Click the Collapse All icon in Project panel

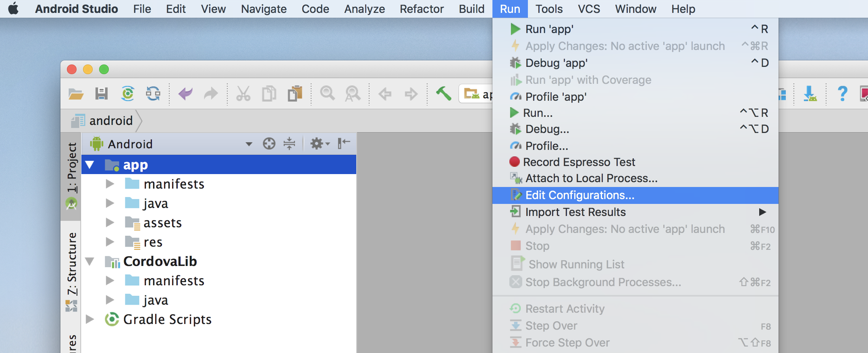click(x=289, y=143)
